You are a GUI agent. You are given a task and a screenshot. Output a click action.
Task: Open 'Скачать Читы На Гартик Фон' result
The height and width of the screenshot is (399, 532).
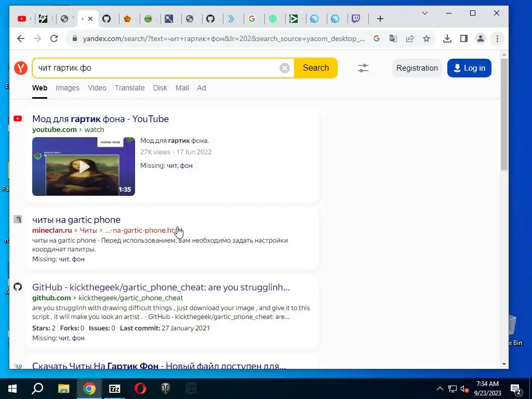point(159,365)
